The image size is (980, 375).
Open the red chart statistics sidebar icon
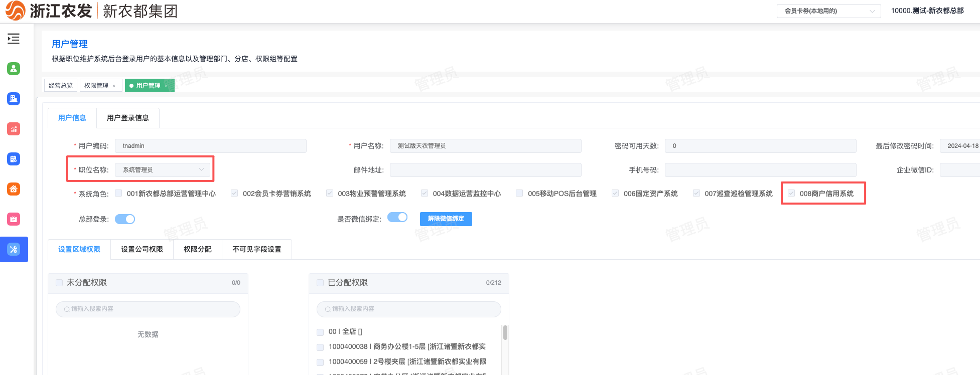pyautogui.click(x=14, y=129)
